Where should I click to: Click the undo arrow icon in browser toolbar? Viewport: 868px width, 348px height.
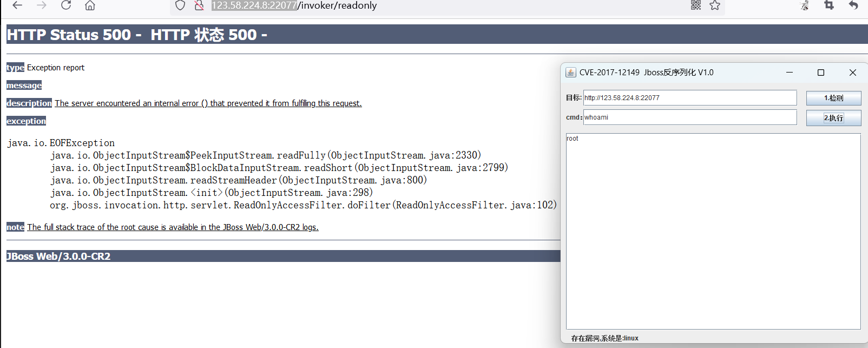(853, 5)
